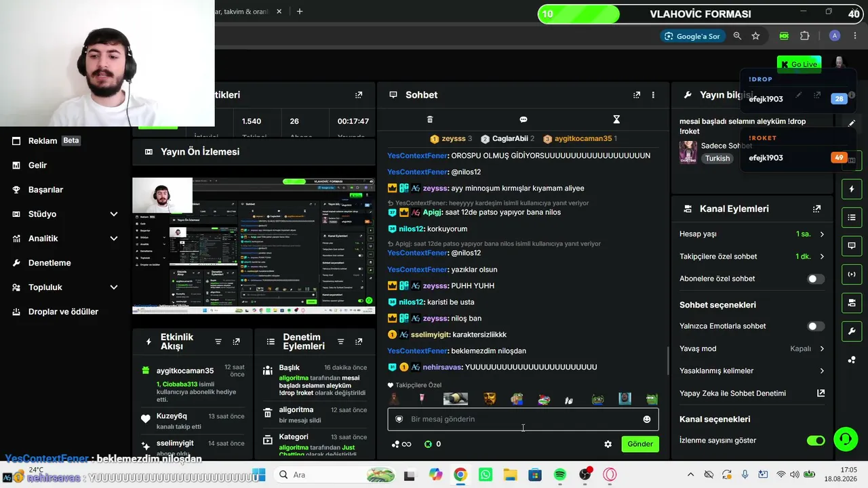Open the emoji picker in chat input
Image resolution: width=868 pixels, height=488 pixels.
tap(647, 419)
